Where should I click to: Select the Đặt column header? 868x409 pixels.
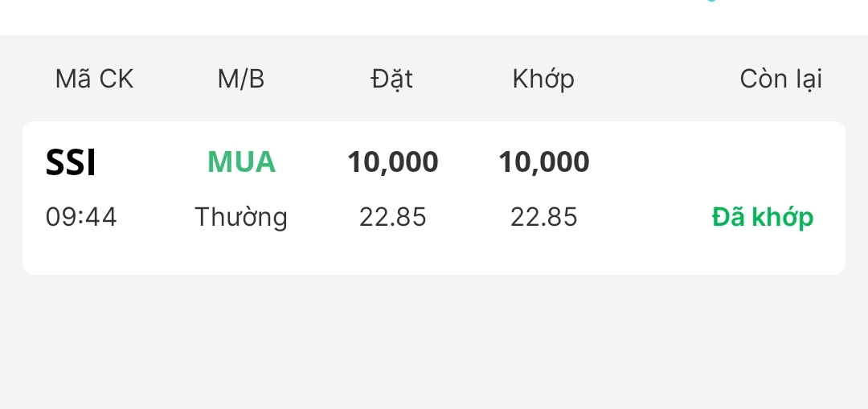pos(392,79)
